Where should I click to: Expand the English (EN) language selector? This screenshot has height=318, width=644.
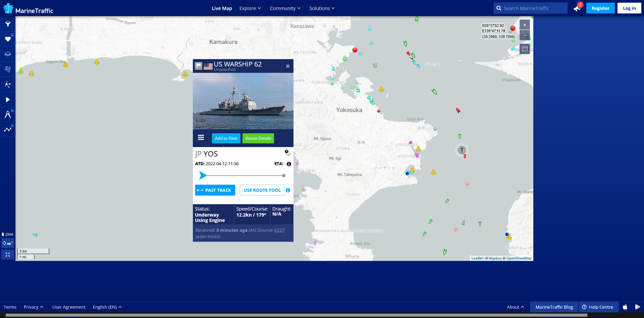pos(107,307)
